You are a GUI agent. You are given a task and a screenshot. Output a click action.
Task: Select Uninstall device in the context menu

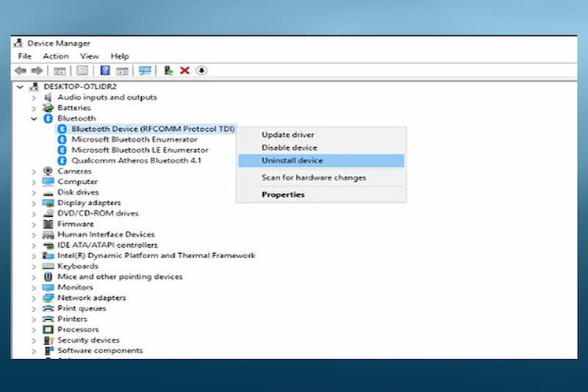(321, 160)
